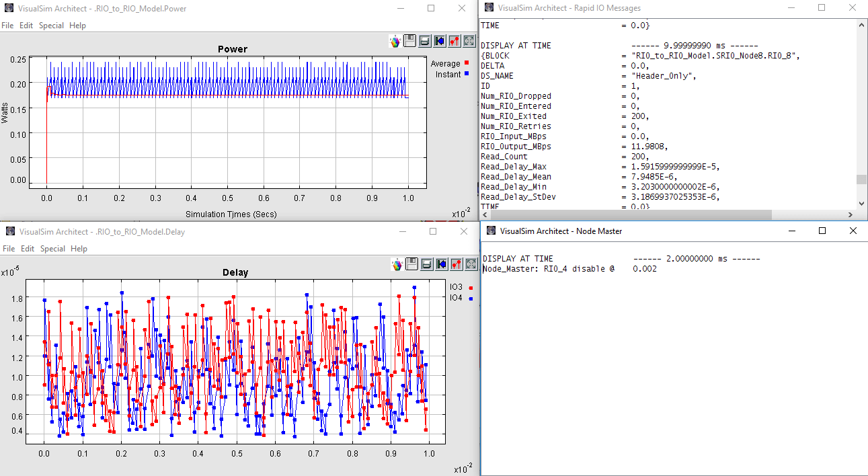Click the red Average legend marker
The width and height of the screenshot is (868, 476).
466,63
